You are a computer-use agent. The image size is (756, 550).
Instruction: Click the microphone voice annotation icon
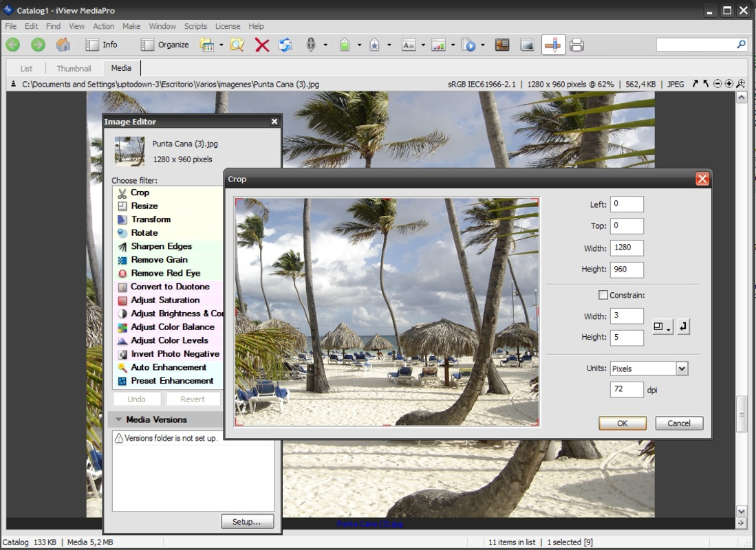(311, 45)
